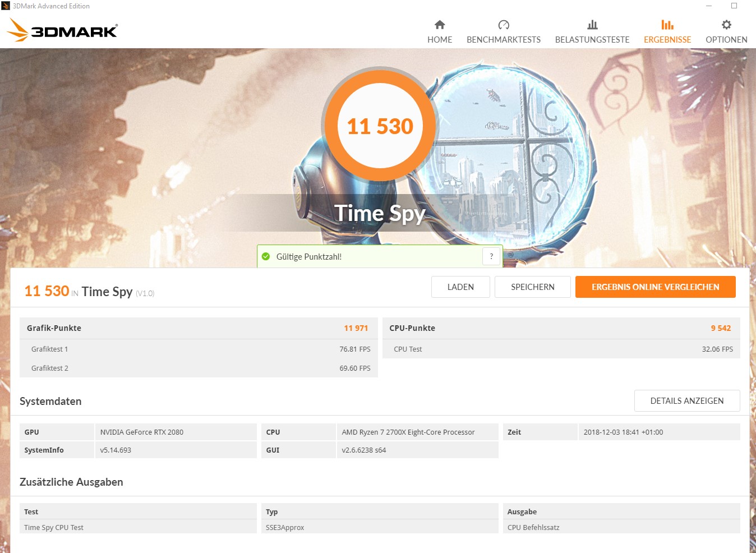This screenshot has height=553, width=756.
Task: Select the OPTIONEN menu item
Action: (x=726, y=39)
